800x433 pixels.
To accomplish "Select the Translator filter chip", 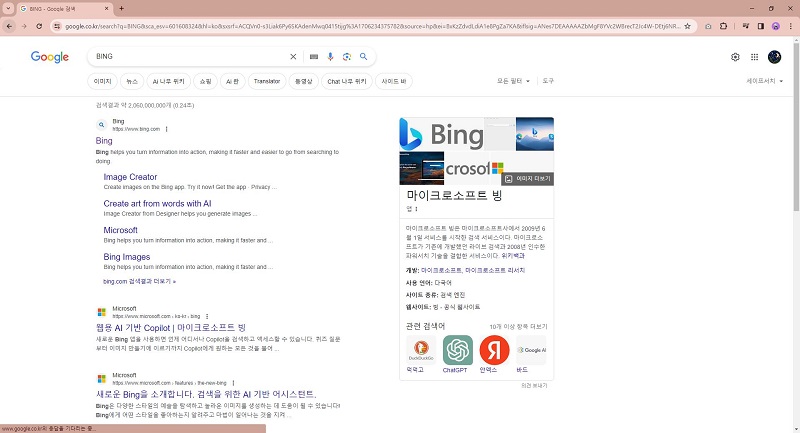I will click(267, 82).
